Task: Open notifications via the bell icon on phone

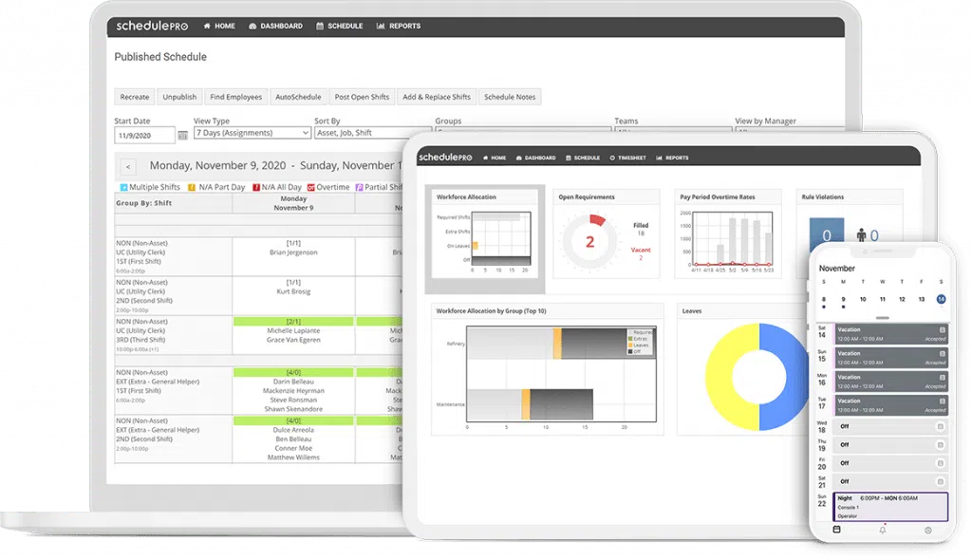Action: tap(883, 530)
